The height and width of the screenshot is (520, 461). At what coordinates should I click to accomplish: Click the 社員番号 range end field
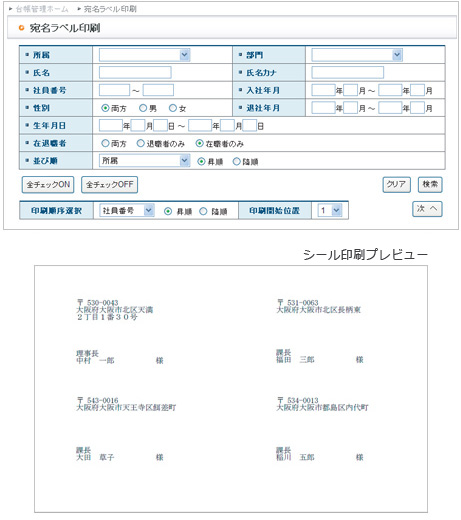pos(158,90)
